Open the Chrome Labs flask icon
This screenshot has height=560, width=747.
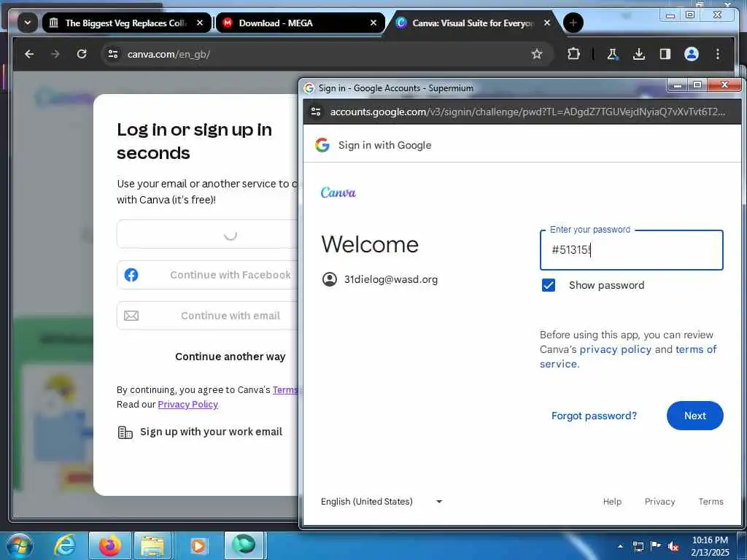(x=613, y=54)
